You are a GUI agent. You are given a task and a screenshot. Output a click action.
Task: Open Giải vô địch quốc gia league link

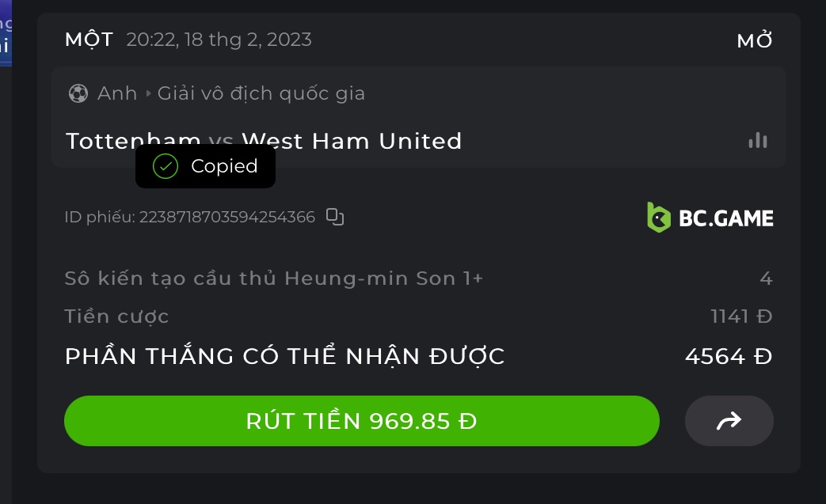pyautogui.click(x=261, y=93)
